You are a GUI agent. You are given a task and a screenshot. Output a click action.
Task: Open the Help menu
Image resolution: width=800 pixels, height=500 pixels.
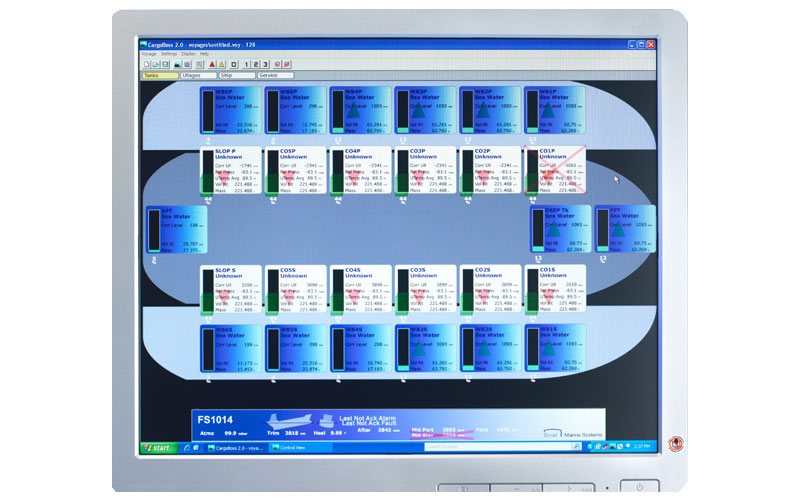click(x=204, y=54)
